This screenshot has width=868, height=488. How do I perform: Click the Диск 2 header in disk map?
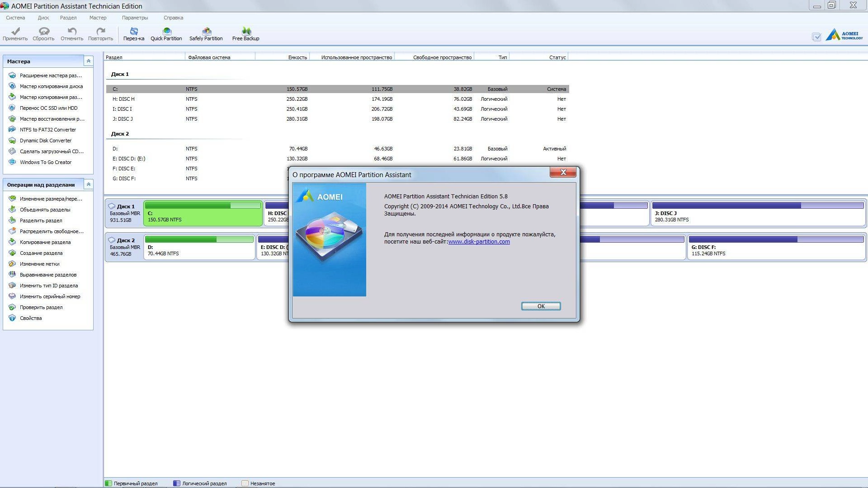coord(124,247)
